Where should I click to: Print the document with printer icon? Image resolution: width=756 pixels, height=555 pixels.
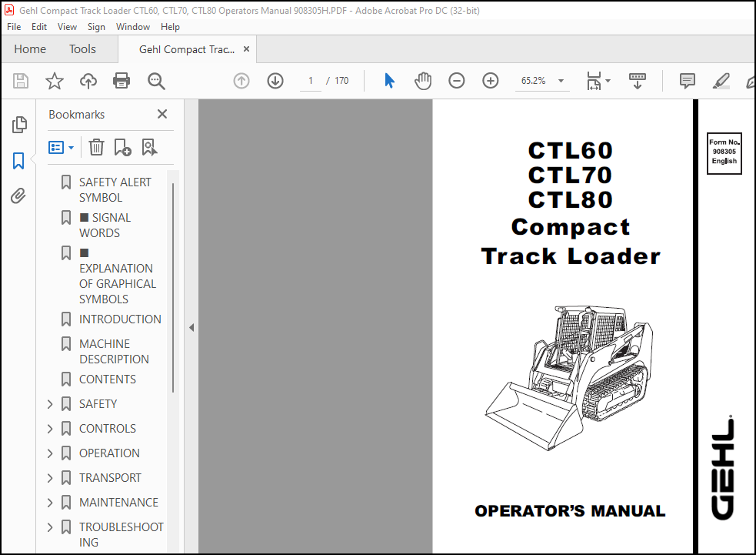coord(122,81)
